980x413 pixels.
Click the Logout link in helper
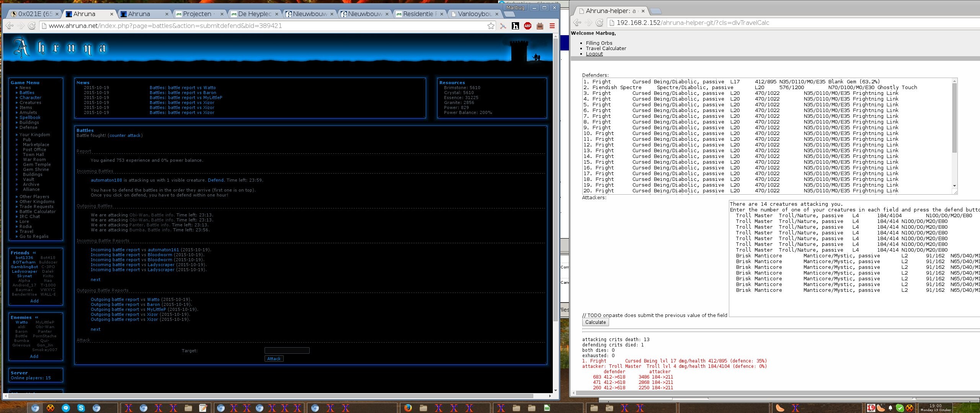(594, 54)
